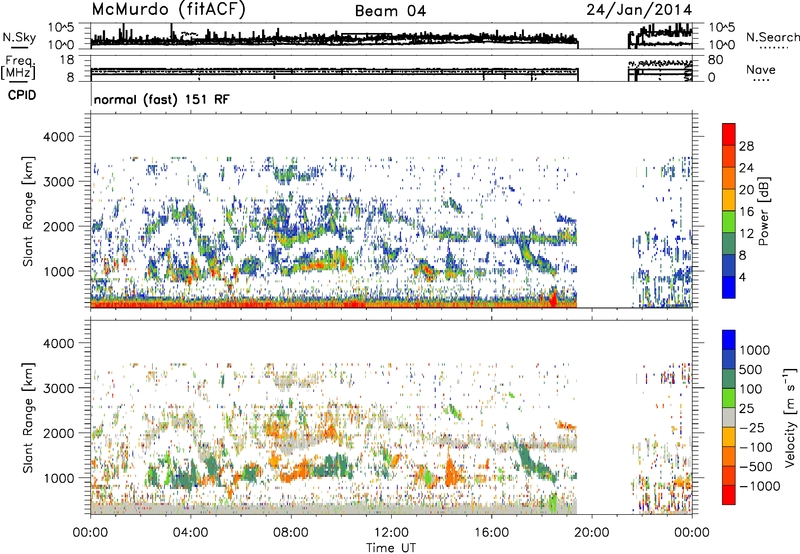Viewport: 800px width, 554px height.
Task: Click the 'McMurdo (fitACF)' plot title
Action: pyautogui.click(x=168, y=10)
